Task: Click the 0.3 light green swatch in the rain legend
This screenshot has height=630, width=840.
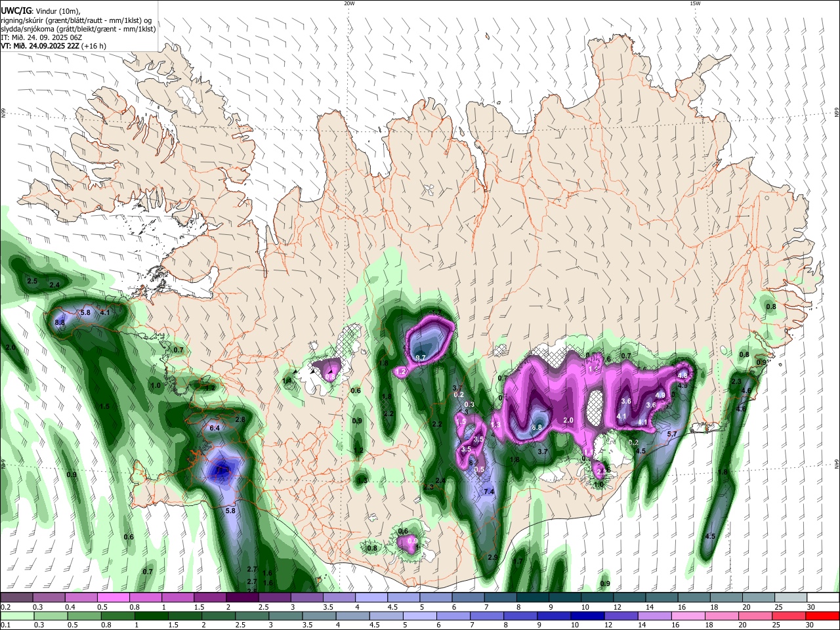Action: (50, 616)
